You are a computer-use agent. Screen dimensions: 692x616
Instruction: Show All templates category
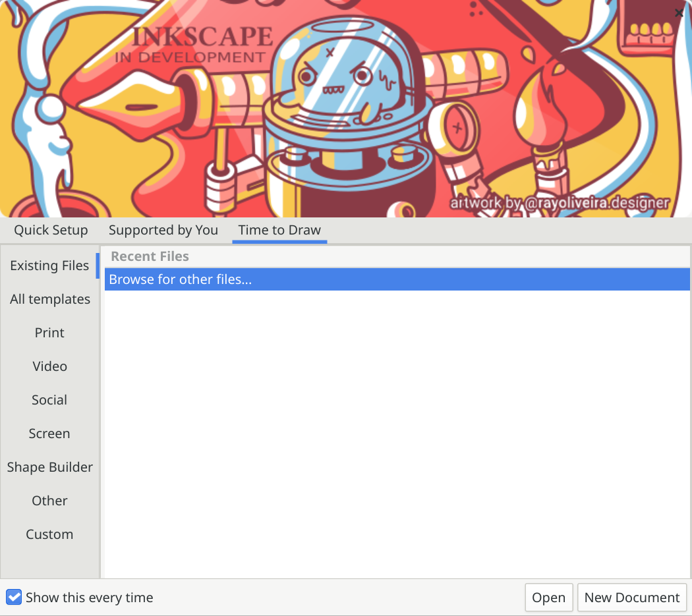(50, 299)
